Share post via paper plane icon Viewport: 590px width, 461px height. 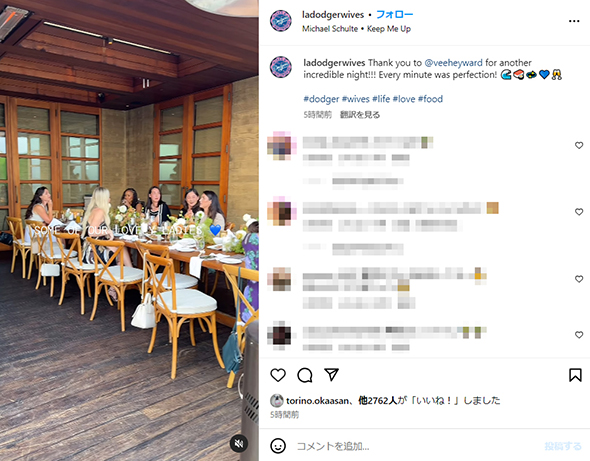click(x=331, y=375)
